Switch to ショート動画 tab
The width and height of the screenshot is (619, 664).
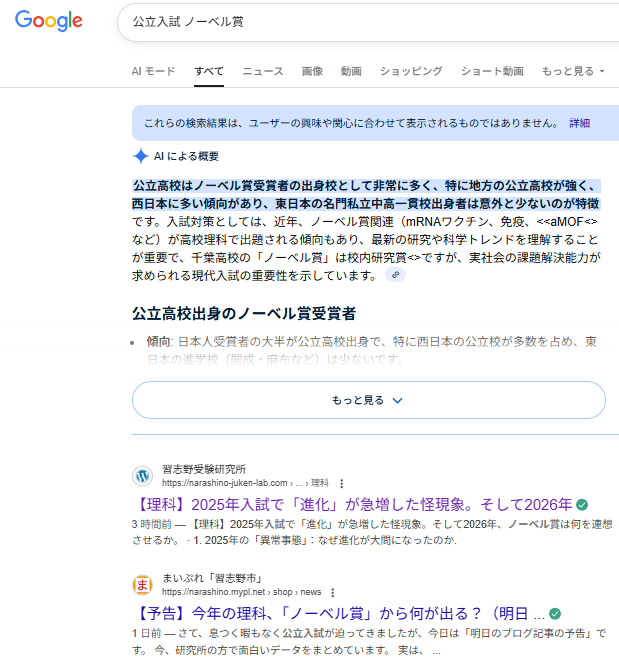pos(492,71)
